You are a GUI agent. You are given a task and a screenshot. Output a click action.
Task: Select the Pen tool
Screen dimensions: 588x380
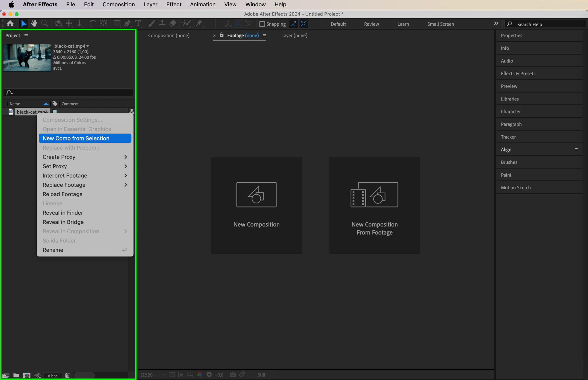[x=127, y=24]
